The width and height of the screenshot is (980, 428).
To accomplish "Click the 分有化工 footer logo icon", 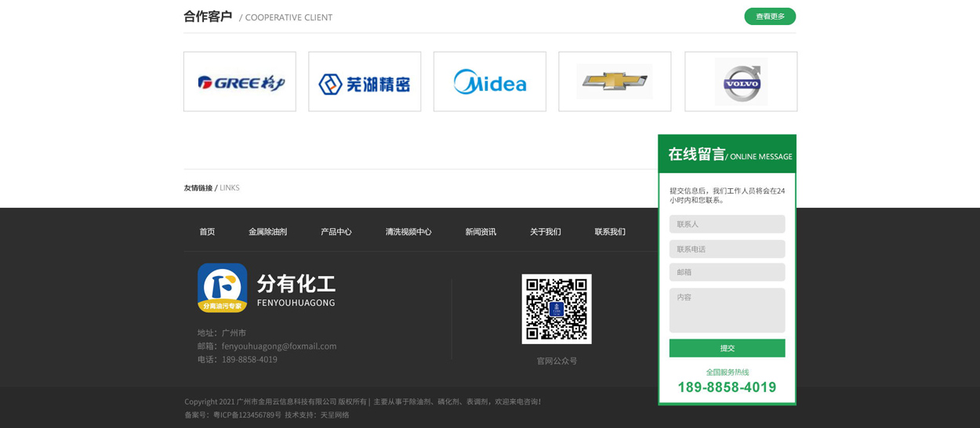I will click(223, 288).
